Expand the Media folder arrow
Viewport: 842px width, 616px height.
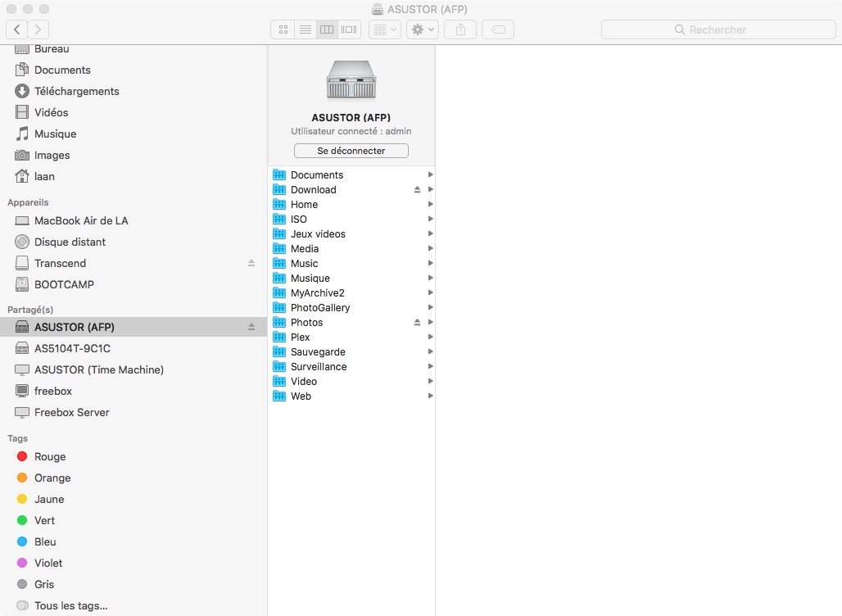[430, 249]
